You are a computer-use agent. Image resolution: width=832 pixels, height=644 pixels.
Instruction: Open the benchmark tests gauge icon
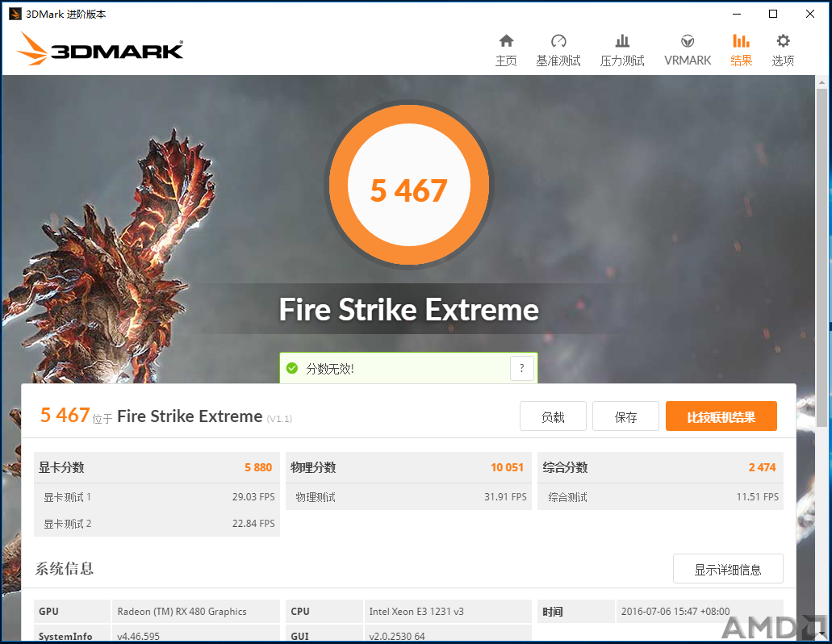point(558,41)
